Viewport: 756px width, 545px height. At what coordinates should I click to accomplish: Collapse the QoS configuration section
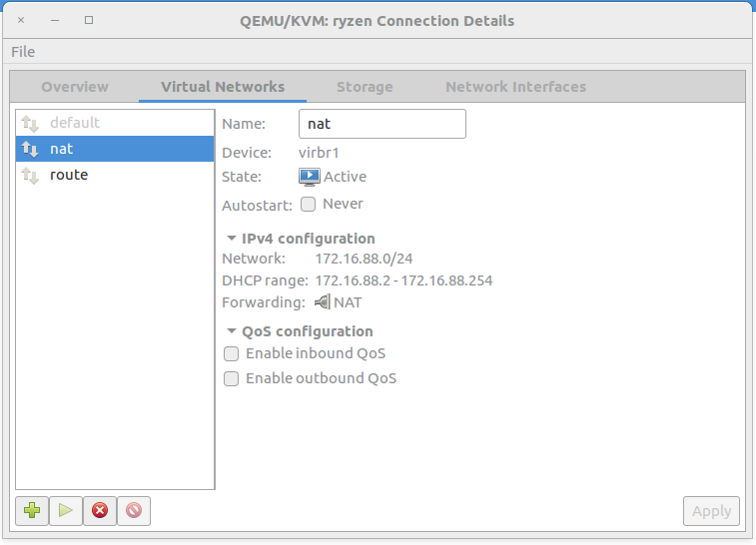point(231,331)
